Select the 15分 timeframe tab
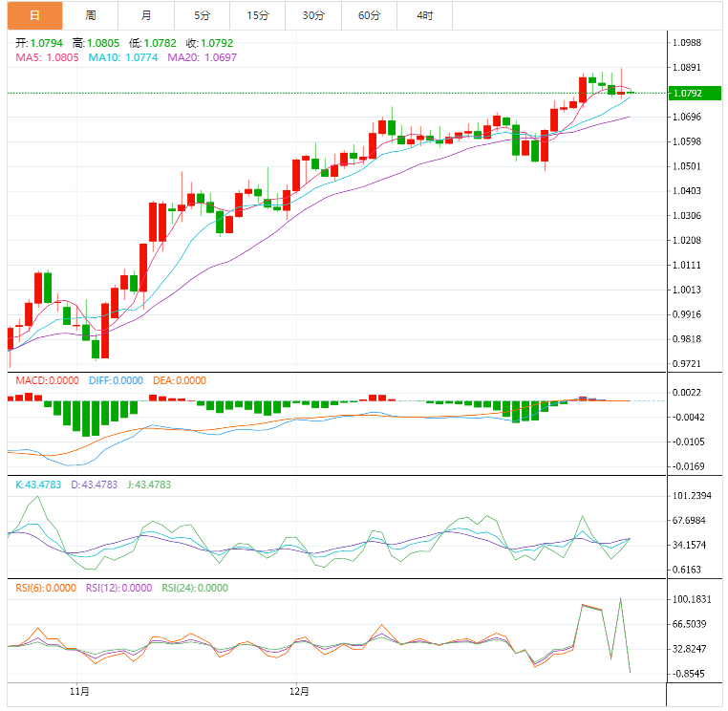The image size is (728, 711). [258, 15]
